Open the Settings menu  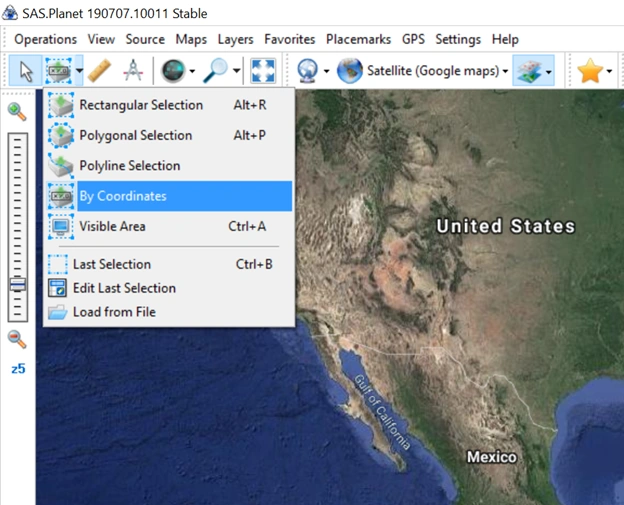458,39
